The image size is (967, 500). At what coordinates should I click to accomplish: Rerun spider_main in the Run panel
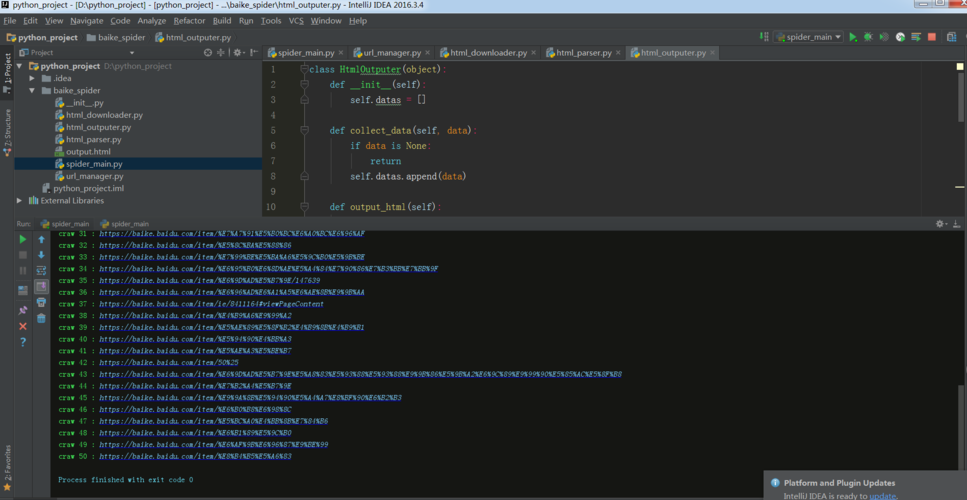point(23,239)
